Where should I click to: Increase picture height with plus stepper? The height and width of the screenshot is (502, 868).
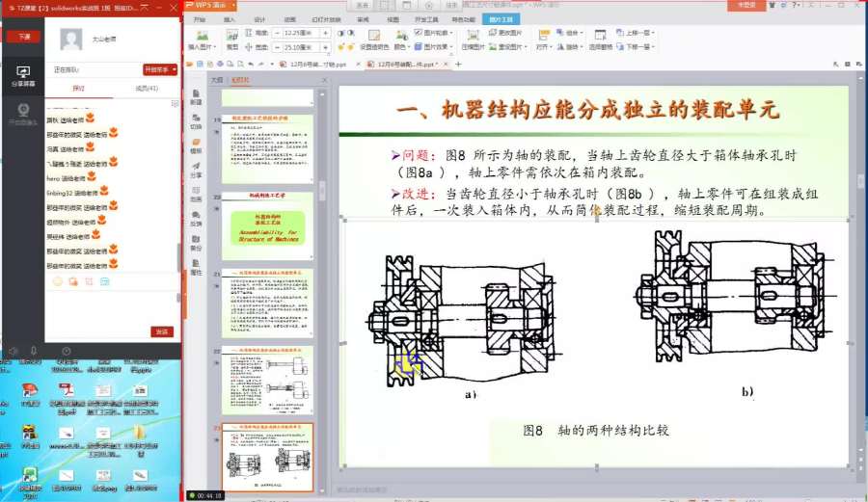326,33
